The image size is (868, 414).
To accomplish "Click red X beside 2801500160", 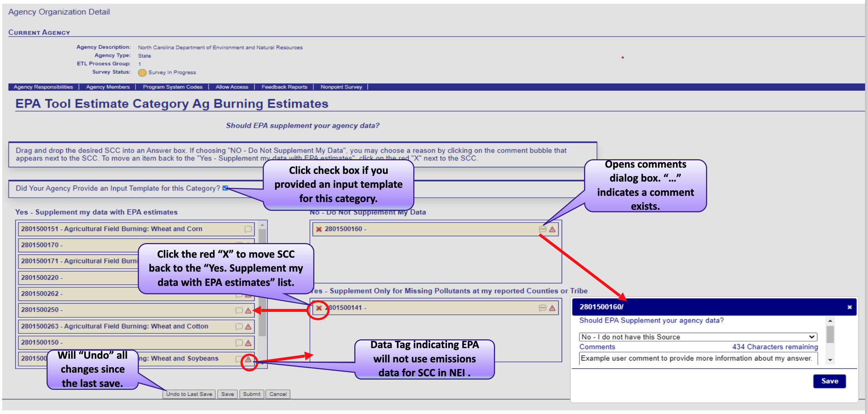I will point(319,229).
